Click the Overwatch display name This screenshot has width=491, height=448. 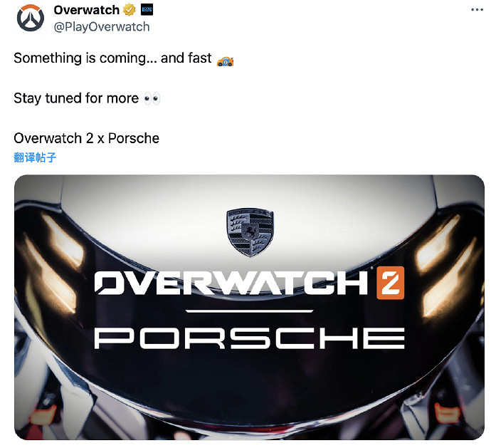pos(86,10)
